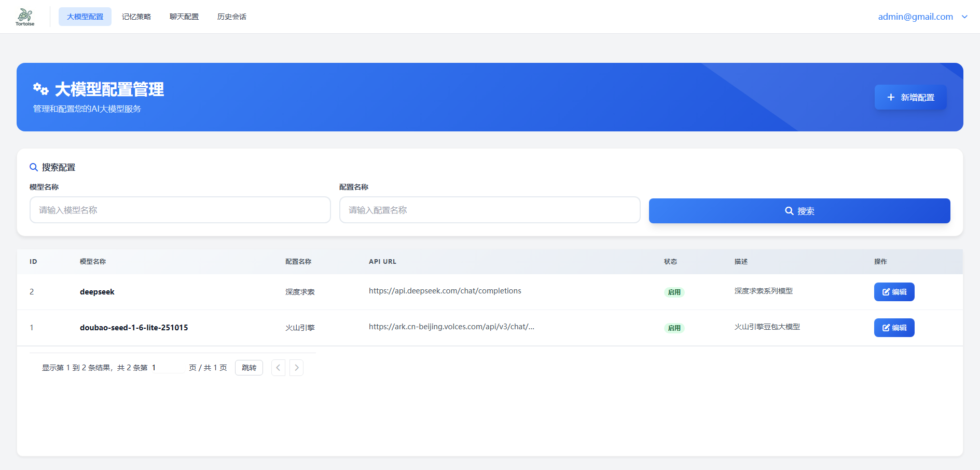Click subtitle 管理和配置您的AI大模型服务

pos(87,109)
